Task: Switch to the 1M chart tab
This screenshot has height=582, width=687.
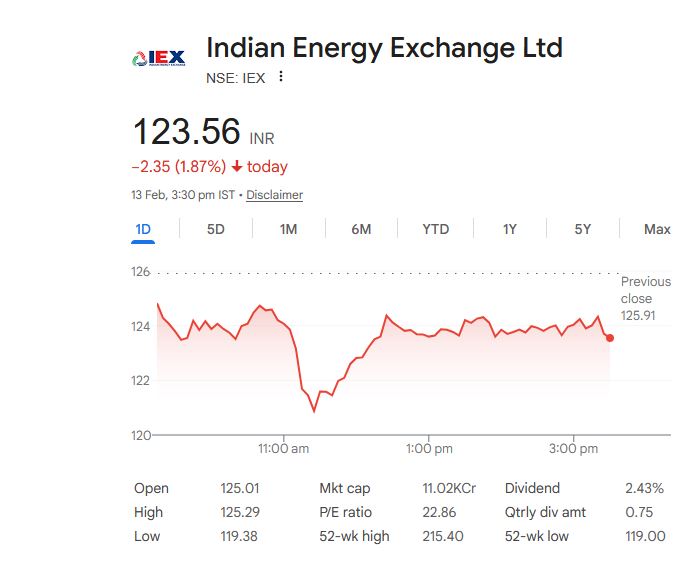Action: pyautogui.click(x=288, y=229)
